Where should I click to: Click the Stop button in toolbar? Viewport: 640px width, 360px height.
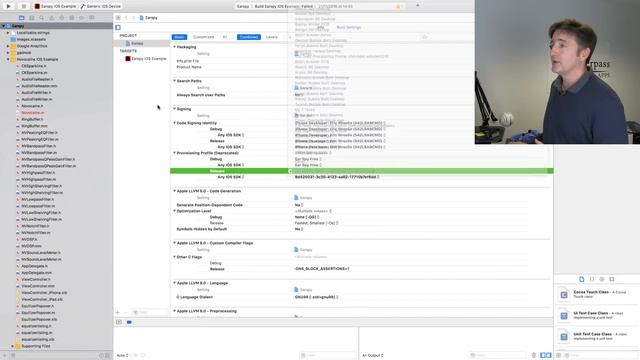(23, 6)
